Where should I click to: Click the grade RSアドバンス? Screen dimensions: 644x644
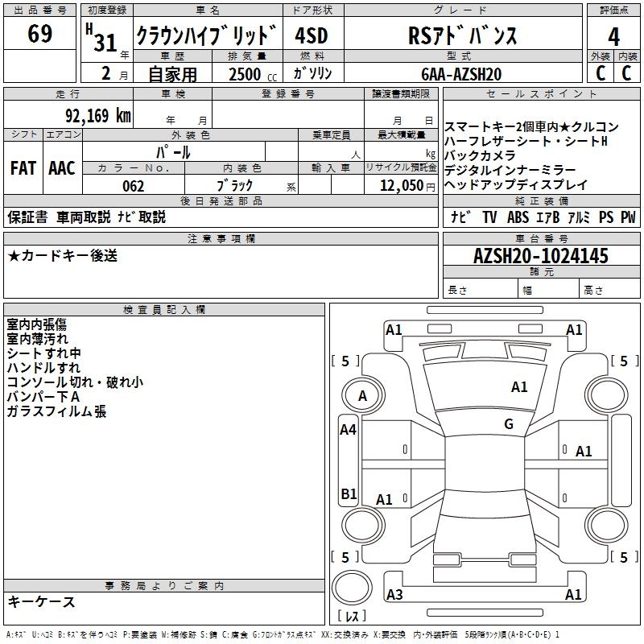tap(462, 35)
